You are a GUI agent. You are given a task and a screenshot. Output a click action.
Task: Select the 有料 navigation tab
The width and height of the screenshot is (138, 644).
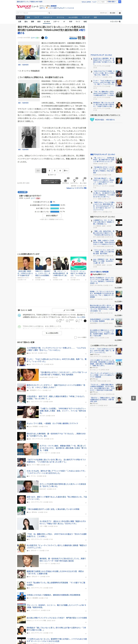coord(95,17)
